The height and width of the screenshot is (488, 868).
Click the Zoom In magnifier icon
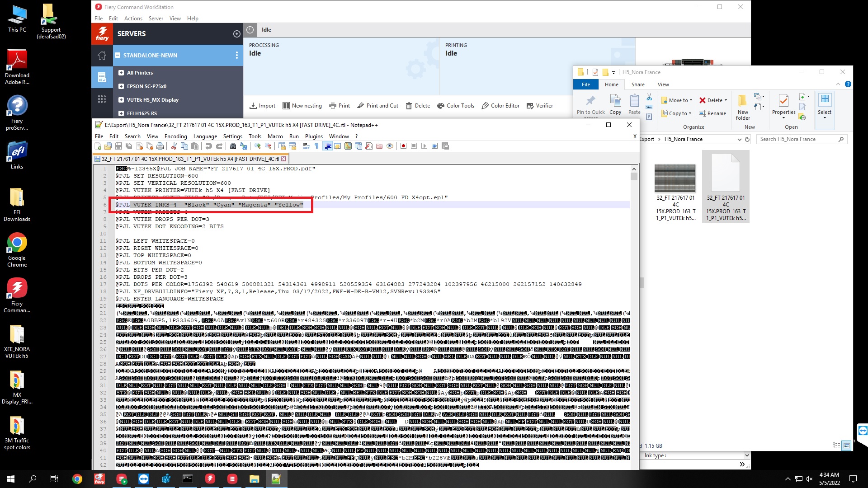click(x=258, y=146)
